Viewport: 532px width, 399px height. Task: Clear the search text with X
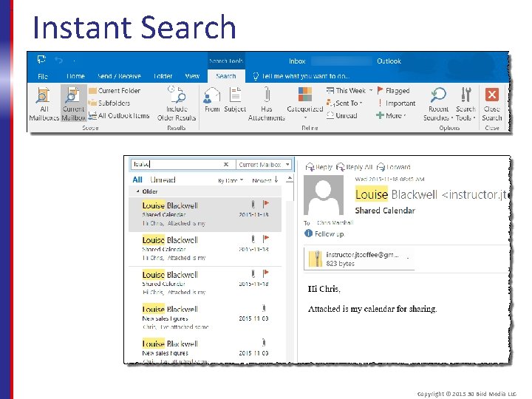click(226, 164)
